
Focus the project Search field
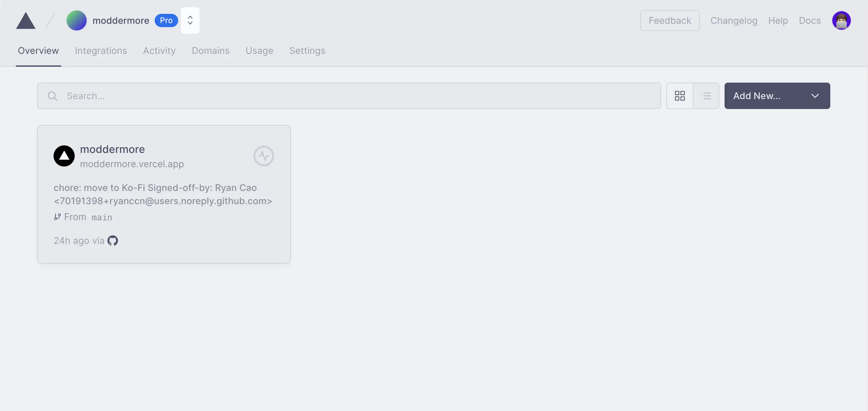349,96
